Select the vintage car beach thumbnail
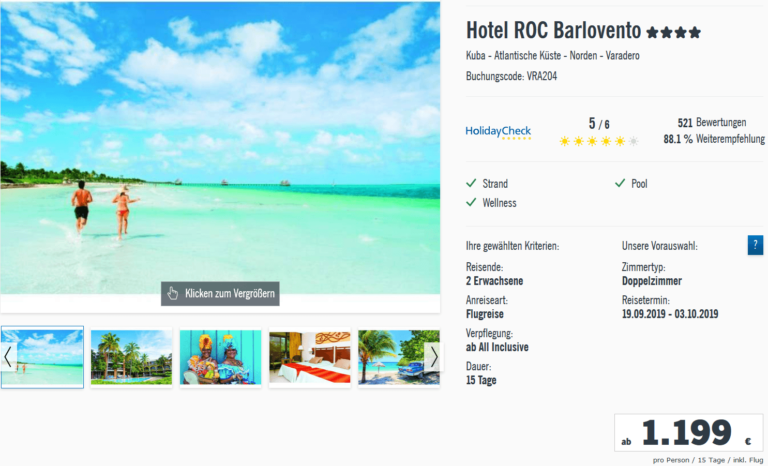This screenshot has height=466, width=768. point(399,357)
